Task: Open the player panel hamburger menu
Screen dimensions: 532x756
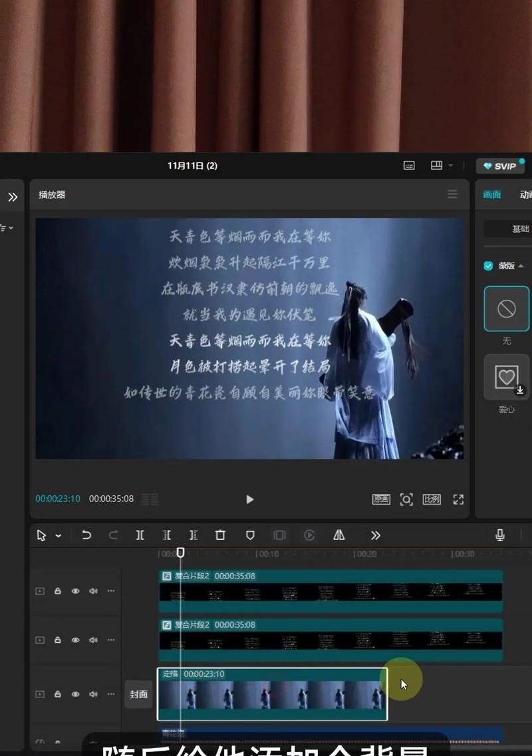Action: tap(452, 194)
